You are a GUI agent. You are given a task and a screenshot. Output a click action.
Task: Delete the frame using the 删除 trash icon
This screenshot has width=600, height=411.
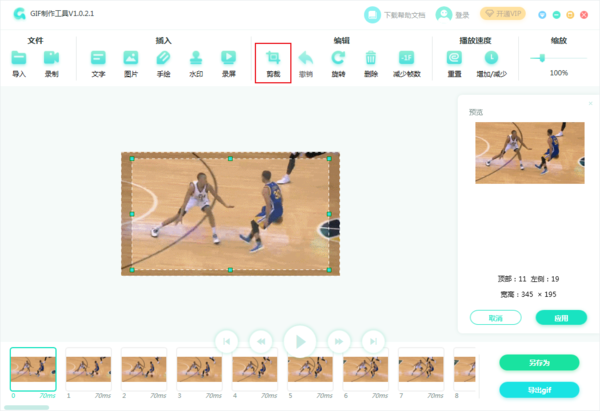(x=371, y=58)
